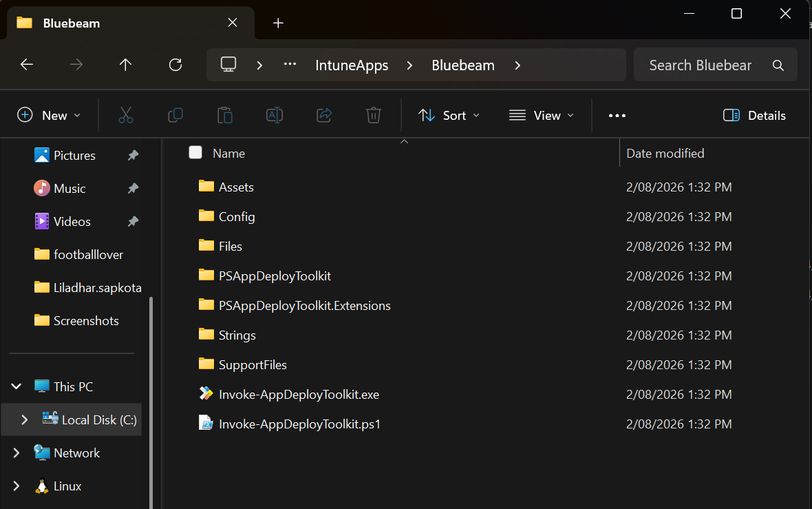Close the Bluebeam tab
The height and width of the screenshot is (509, 812).
click(233, 23)
